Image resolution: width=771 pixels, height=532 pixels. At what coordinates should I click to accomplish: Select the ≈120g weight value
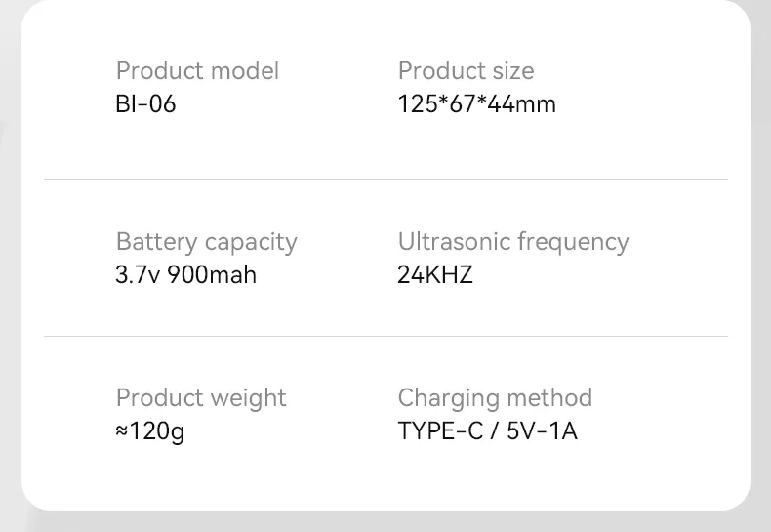[150, 430]
